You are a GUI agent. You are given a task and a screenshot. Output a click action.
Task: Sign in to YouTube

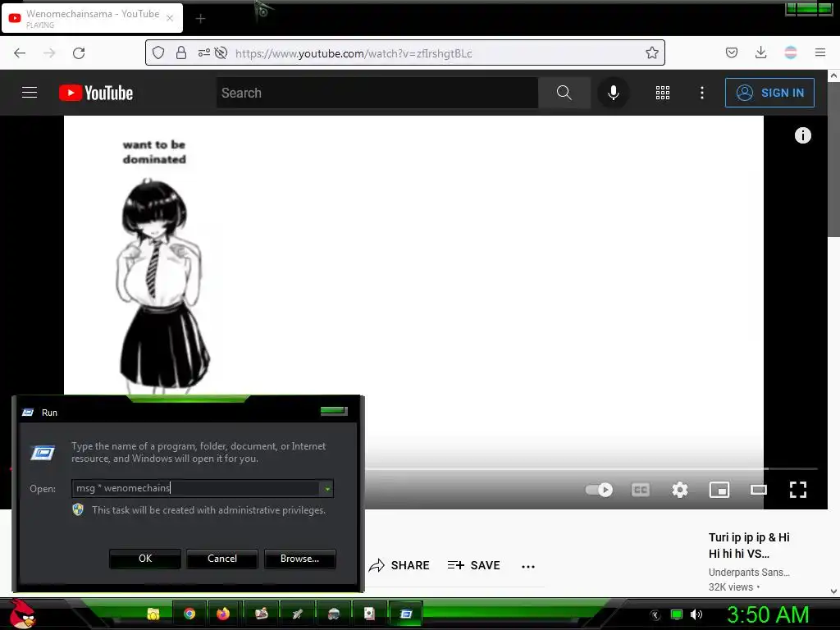pyautogui.click(x=769, y=93)
